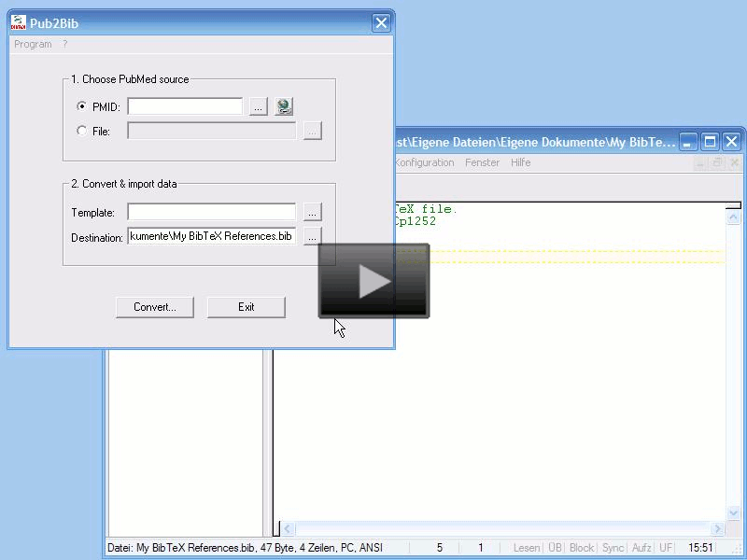The width and height of the screenshot is (747, 560).
Task: Click the Pub2Bib title bar app icon
Action: pyautogui.click(x=18, y=23)
